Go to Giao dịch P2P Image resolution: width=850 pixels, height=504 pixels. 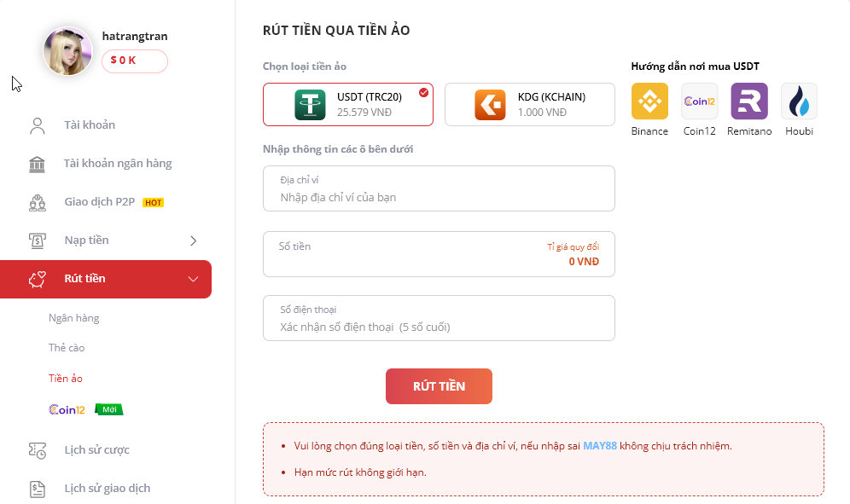(x=100, y=202)
